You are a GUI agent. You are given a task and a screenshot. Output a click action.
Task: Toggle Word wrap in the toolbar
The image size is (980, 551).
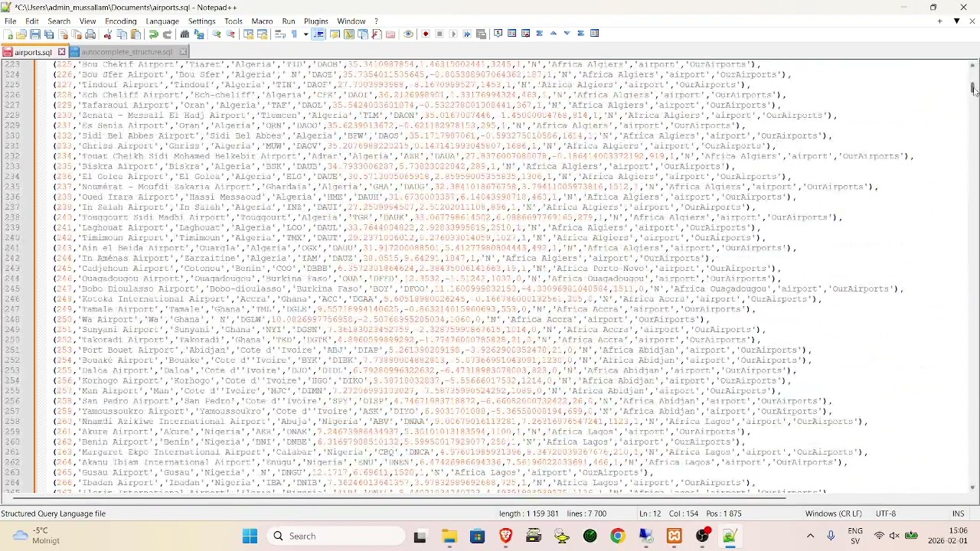(x=280, y=34)
